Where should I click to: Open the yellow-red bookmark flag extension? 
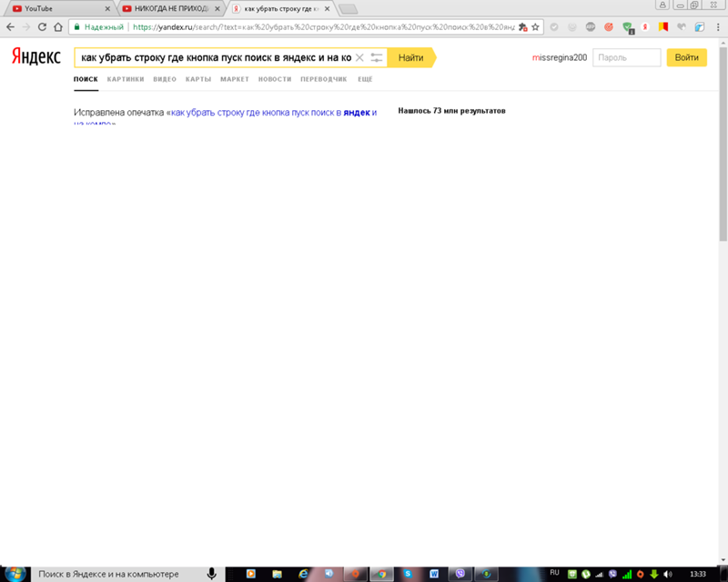(663, 27)
